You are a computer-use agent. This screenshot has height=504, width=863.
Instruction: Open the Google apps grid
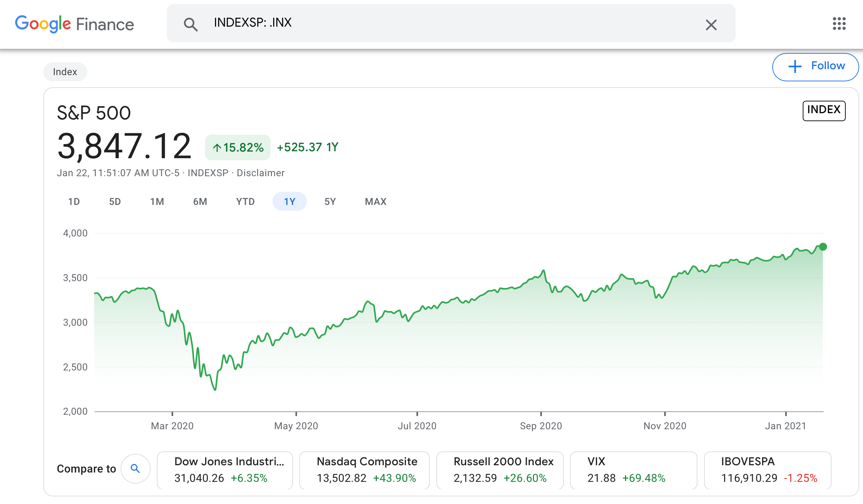pyautogui.click(x=839, y=24)
